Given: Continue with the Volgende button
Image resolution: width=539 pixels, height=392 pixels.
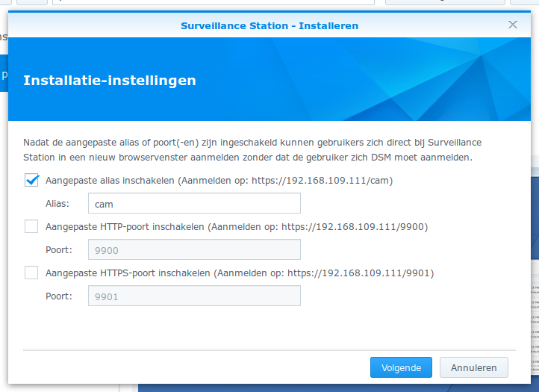Looking at the screenshot, I should [x=401, y=367].
